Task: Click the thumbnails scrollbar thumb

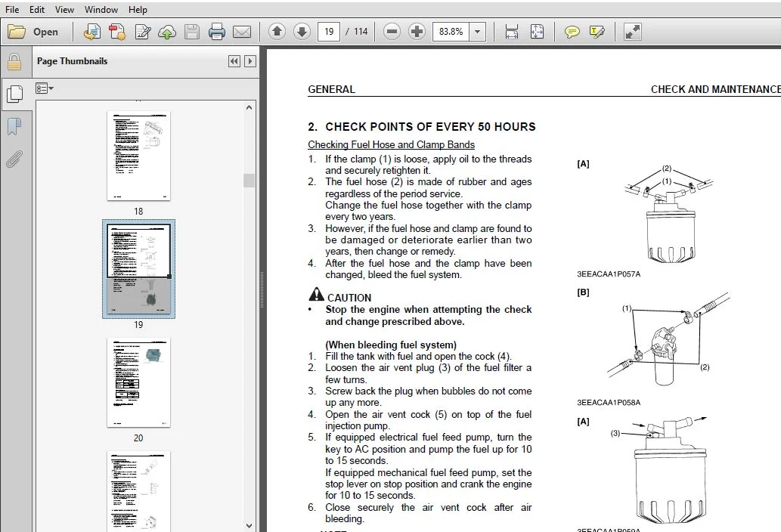Action: tap(249, 180)
